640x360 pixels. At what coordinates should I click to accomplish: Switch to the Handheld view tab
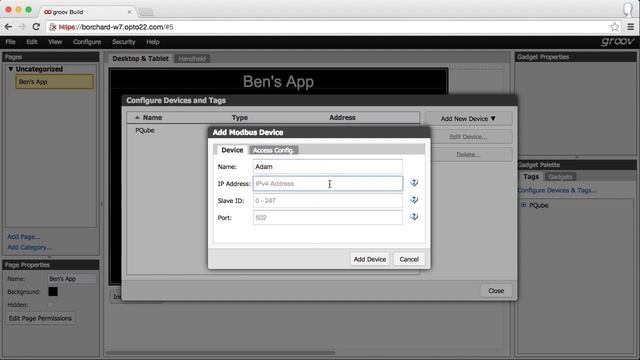click(x=192, y=59)
